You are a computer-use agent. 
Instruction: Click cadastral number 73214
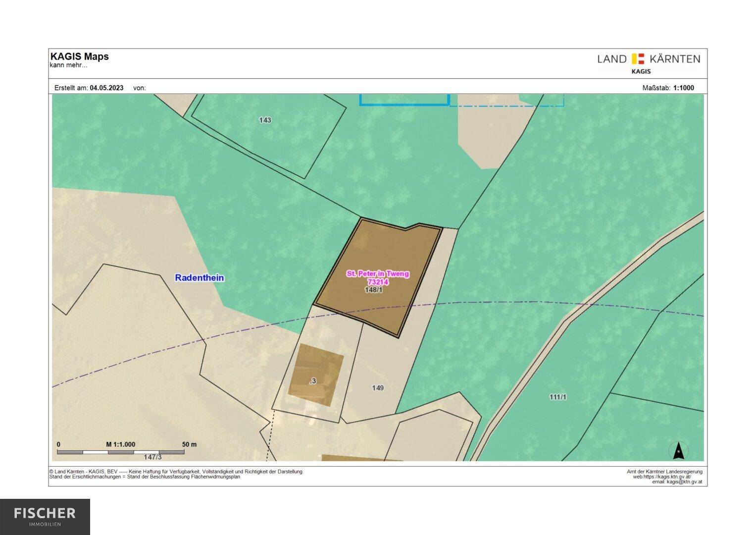[x=378, y=282]
